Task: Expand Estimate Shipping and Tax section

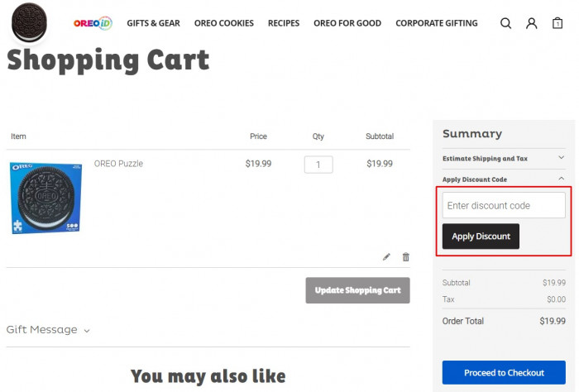Action: 504,158
